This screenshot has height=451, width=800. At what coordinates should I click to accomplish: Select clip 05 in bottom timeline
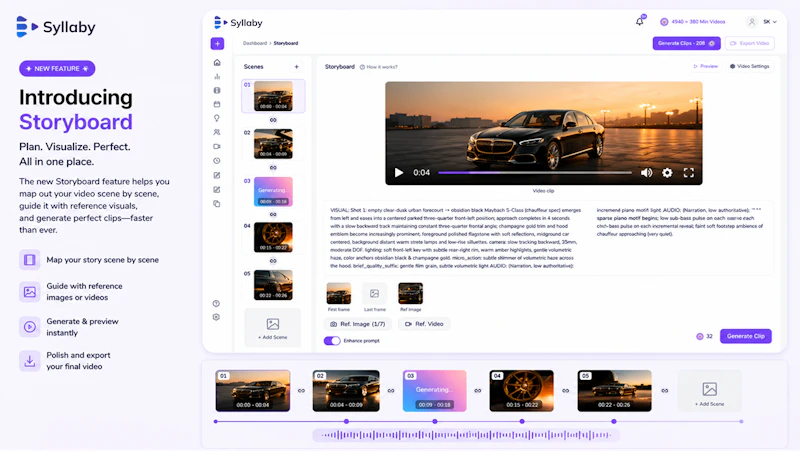(614, 391)
